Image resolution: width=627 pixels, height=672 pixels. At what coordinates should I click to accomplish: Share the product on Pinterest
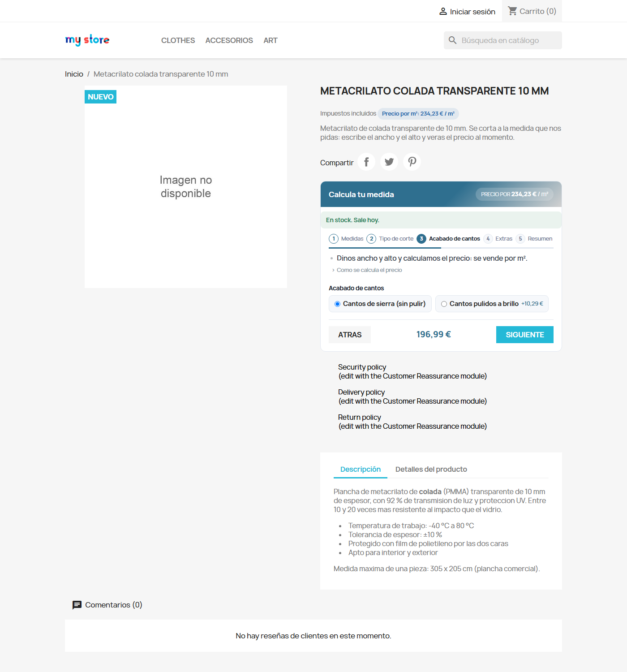point(412,162)
